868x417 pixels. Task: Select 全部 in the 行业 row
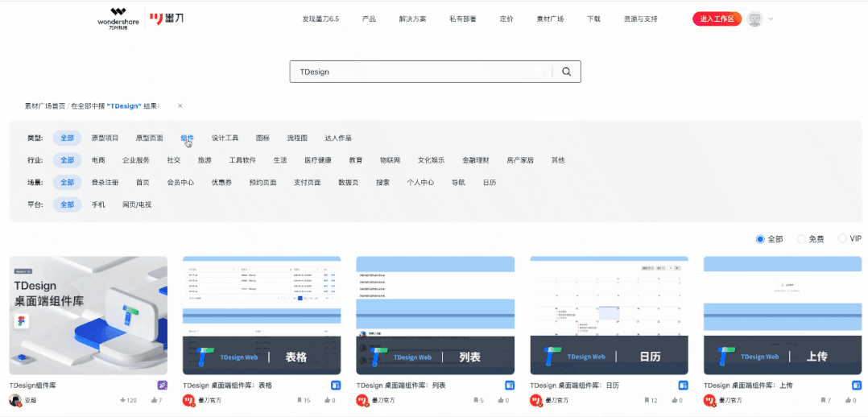tap(67, 160)
